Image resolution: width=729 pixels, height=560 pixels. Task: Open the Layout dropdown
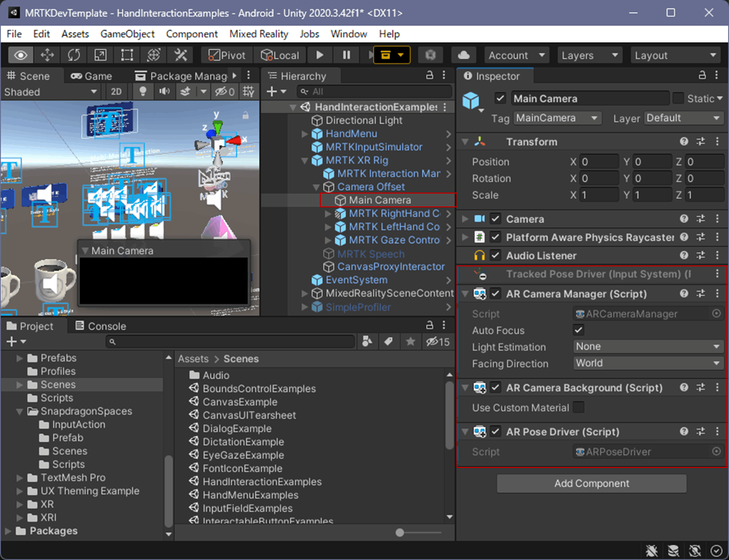pyautogui.click(x=675, y=55)
